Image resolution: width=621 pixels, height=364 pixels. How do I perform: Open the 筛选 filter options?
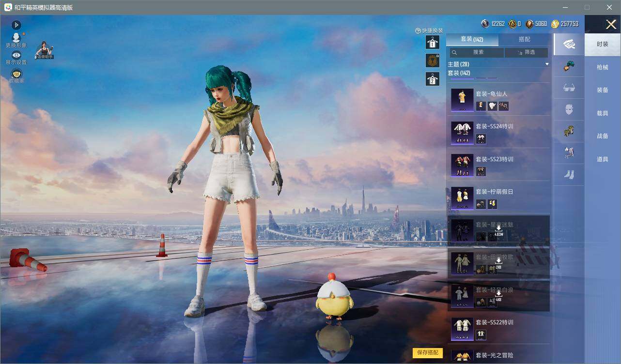pyautogui.click(x=527, y=52)
